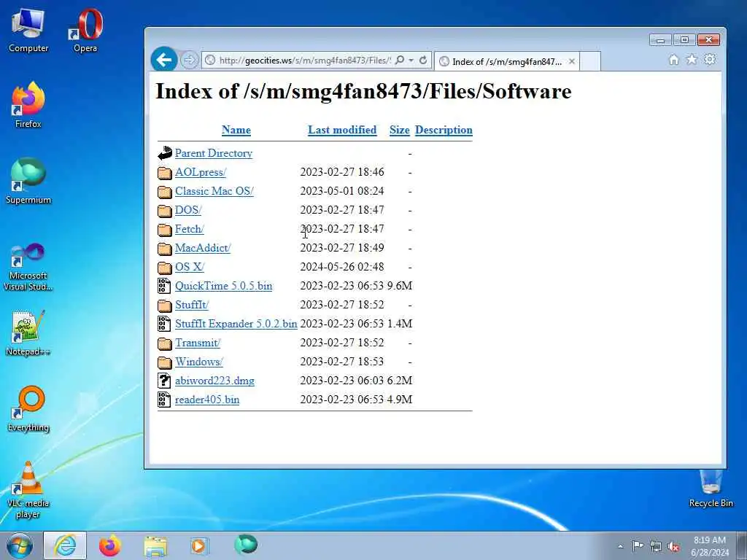Close the Index of tab

point(572,61)
